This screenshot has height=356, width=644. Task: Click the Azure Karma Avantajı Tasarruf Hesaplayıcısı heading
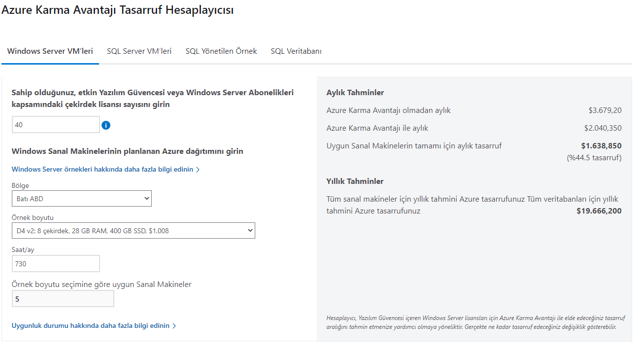[x=118, y=10]
